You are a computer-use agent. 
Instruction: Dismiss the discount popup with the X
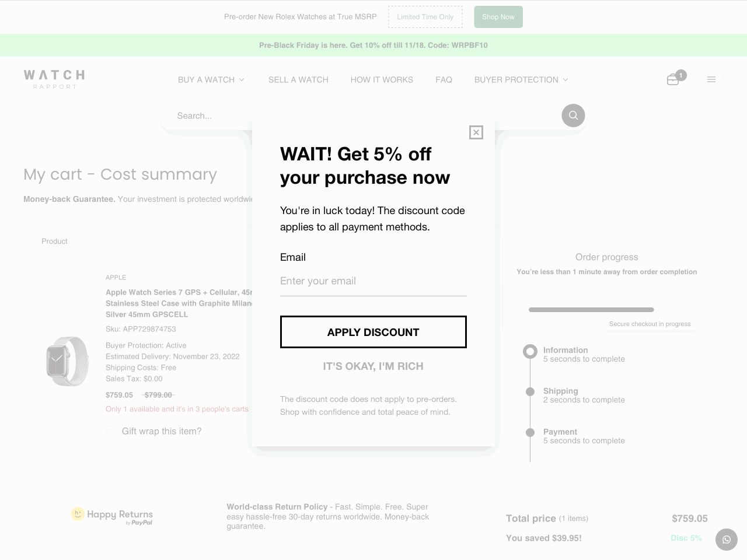pyautogui.click(x=476, y=132)
